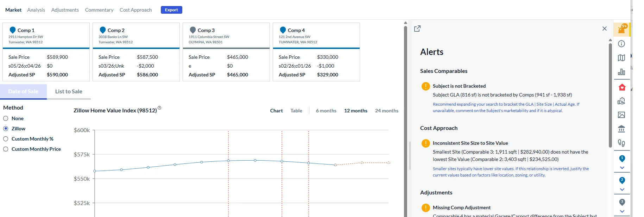
Task: Expand the chevron under pin 1
Action: click(x=622, y=168)
